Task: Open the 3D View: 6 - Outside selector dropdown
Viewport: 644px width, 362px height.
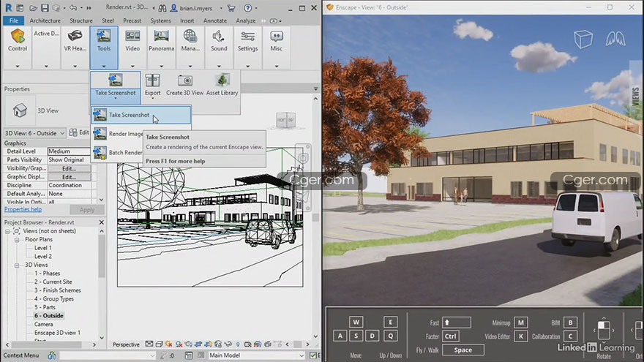Action: (35, 133)
